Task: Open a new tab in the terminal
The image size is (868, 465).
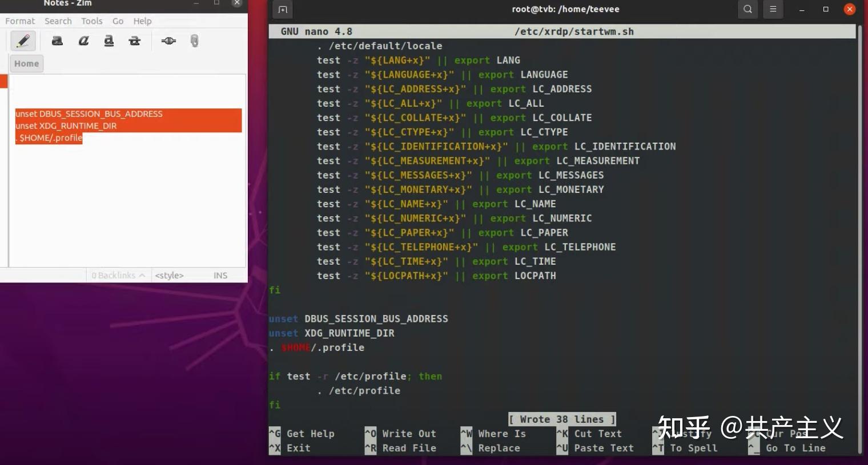Action: tap(283, 9)
